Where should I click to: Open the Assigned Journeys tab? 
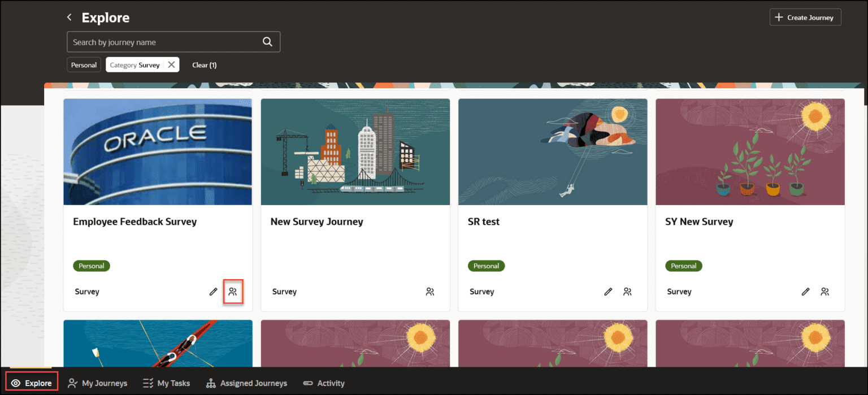point(246,383)
